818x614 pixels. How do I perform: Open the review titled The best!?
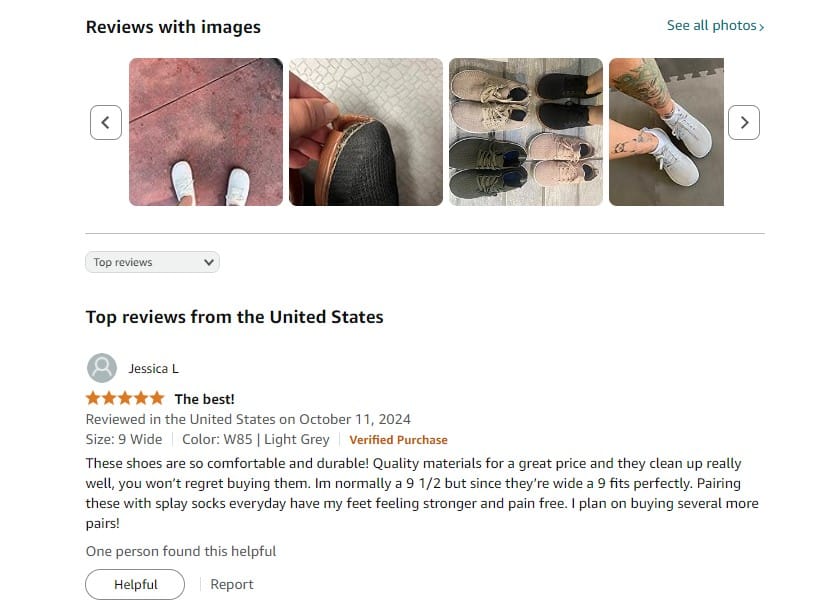(204, 399)
